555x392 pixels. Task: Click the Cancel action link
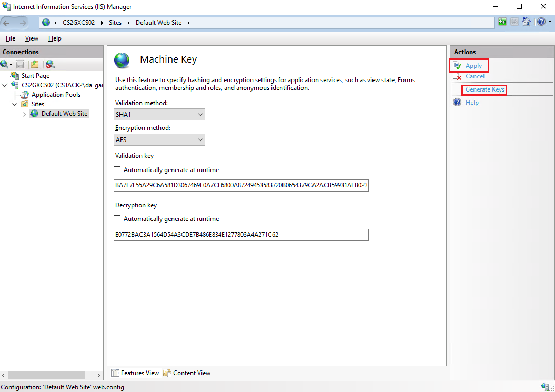coord(475,76)
